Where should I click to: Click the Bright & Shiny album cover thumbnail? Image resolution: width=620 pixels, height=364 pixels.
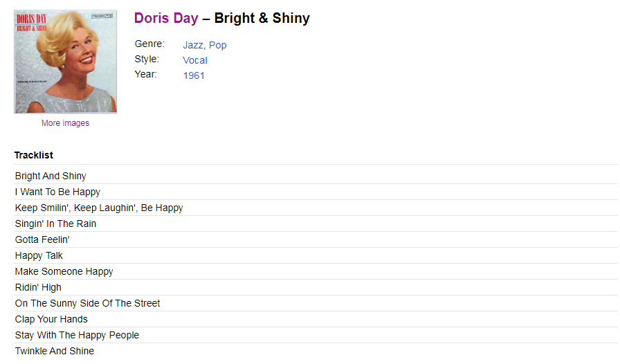pos(65,62)
